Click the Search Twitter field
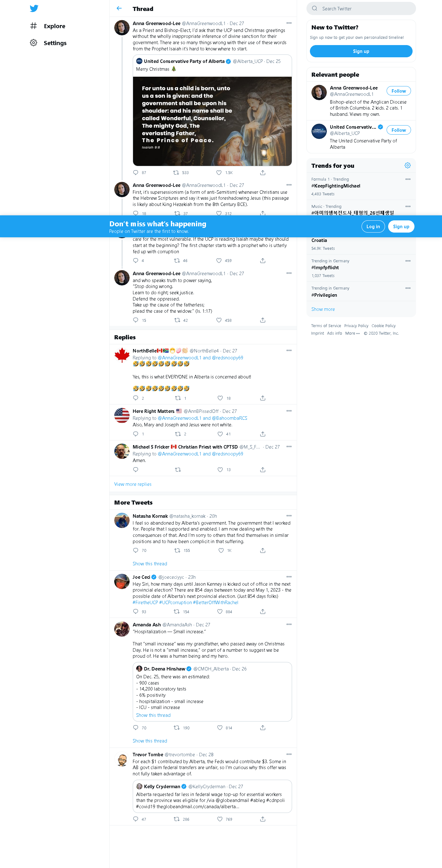442x868 pixels. point(361,8)
